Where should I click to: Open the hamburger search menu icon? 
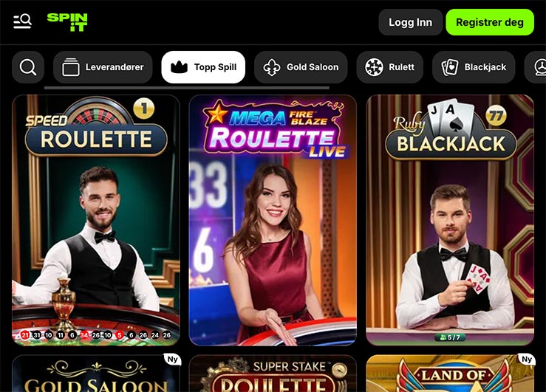22,21
